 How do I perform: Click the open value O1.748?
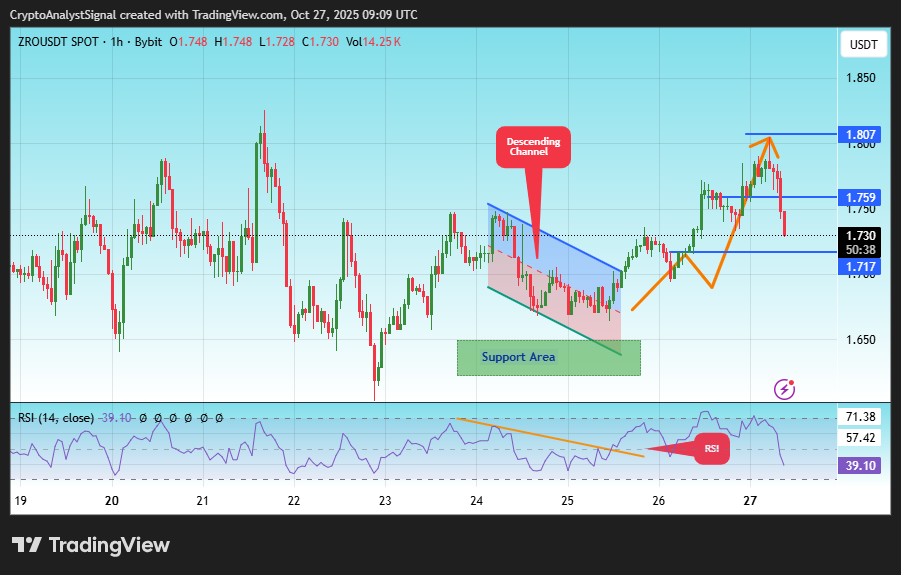[188, 42]
